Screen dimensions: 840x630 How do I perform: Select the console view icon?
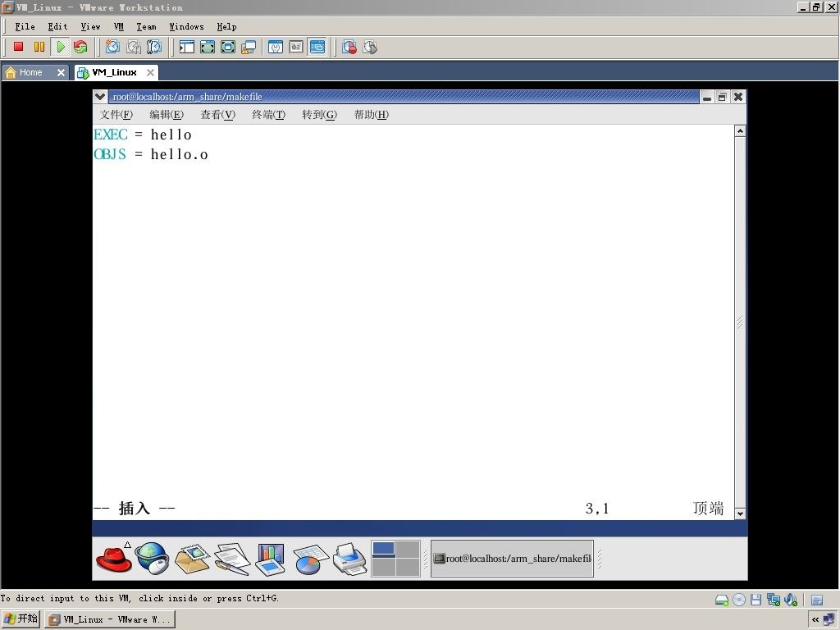point(317,47)
